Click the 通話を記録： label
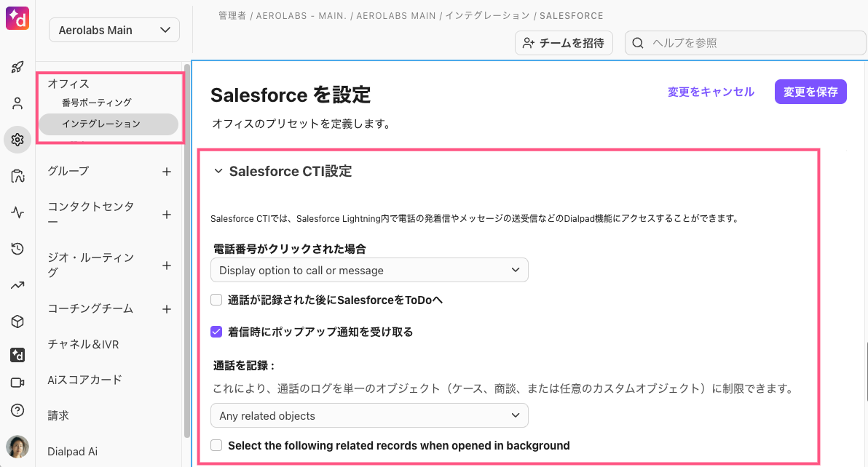Viewport: 868px width, 467px height. click(244, 365)
